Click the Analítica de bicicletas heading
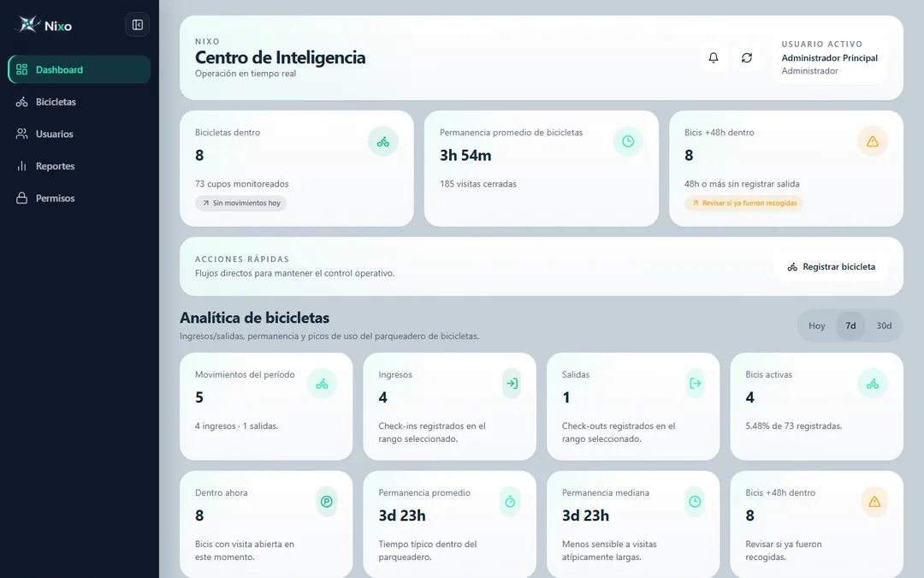This screenshot has width=924, height=578. tap(255, 318)
